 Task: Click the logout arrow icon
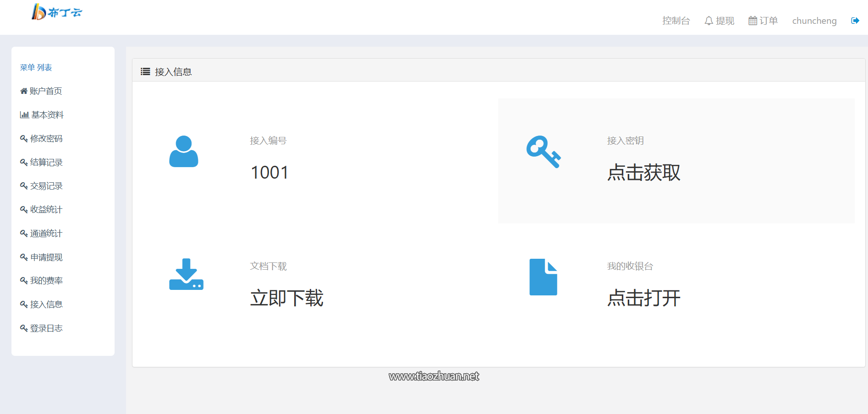coord(855,20)
